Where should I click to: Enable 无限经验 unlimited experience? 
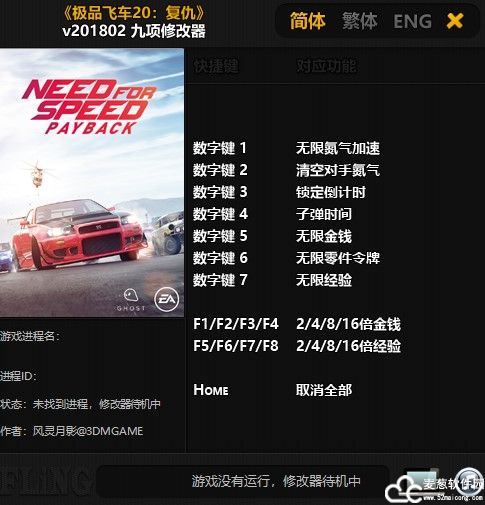[x=324, y=280]
